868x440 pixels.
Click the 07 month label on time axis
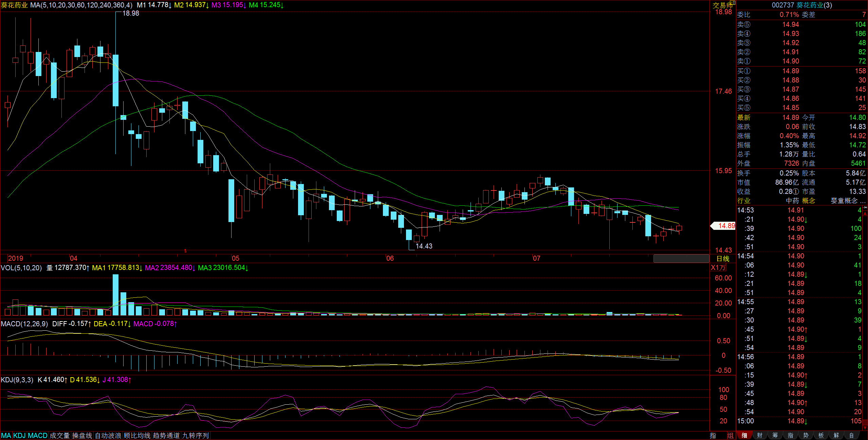[536, 258]
